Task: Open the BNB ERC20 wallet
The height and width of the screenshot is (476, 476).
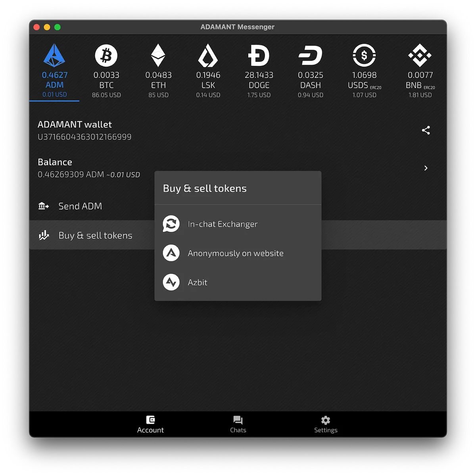Action: [x=420, y=56]
